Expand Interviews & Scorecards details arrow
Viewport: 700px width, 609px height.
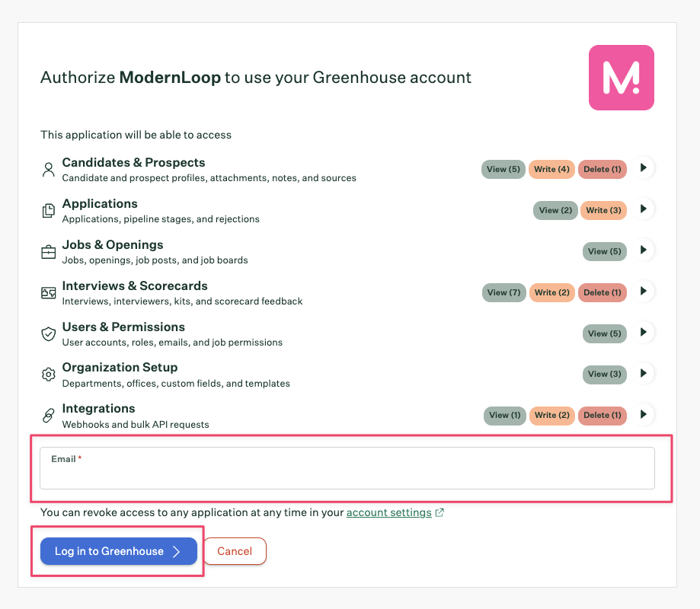(x=644, y=291)
